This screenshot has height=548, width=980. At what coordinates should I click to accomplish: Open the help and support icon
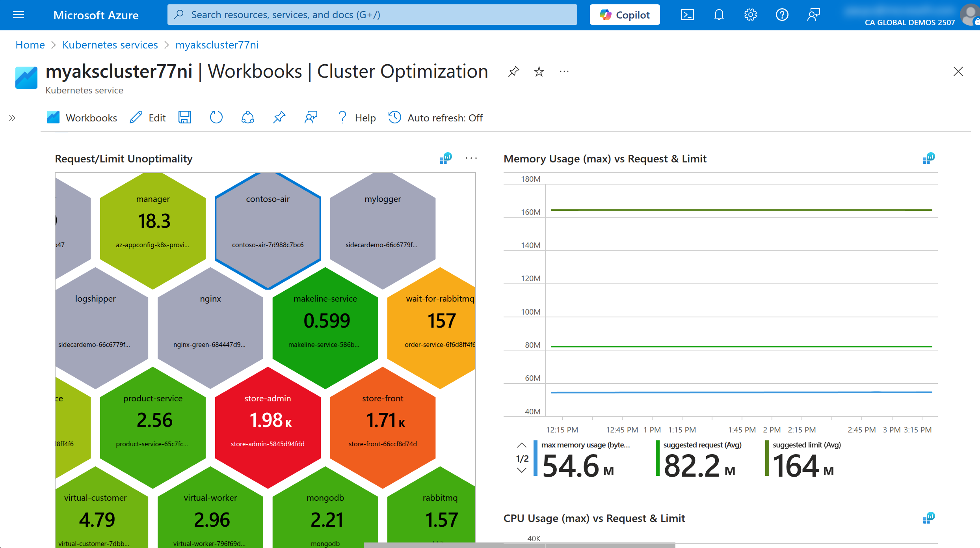(x=782, y=15)
